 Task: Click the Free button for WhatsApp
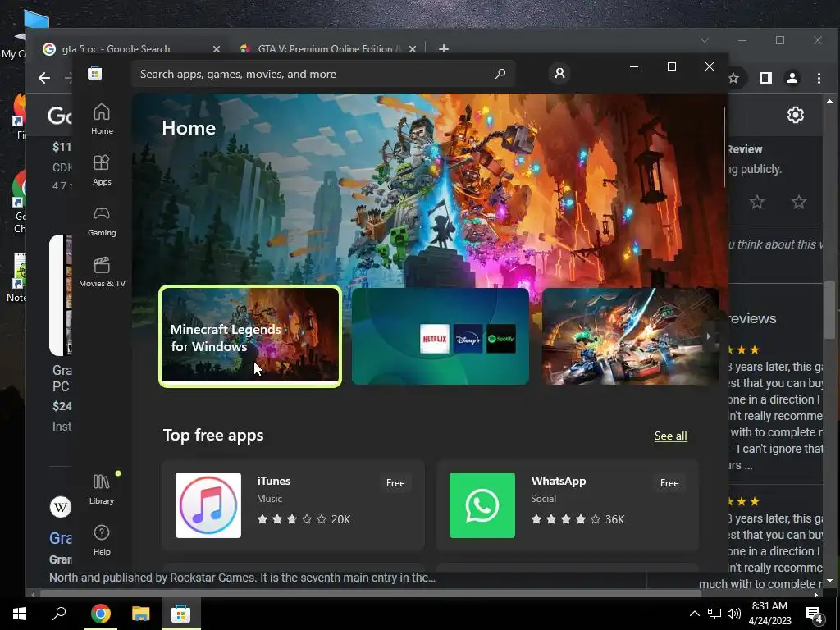point(669,482)
